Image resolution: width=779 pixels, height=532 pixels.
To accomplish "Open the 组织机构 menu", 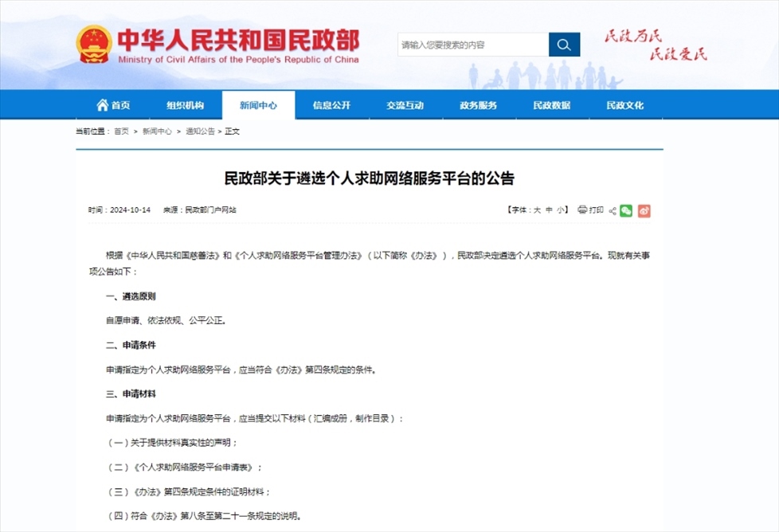I will pyautogui.click(x=185, y=105).
